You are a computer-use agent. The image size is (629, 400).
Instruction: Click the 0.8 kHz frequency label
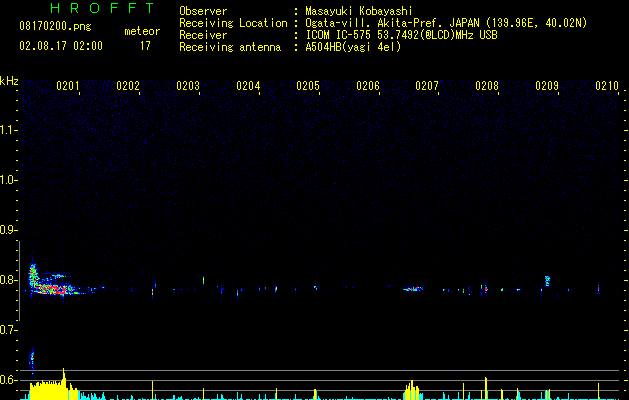[9, 280]
